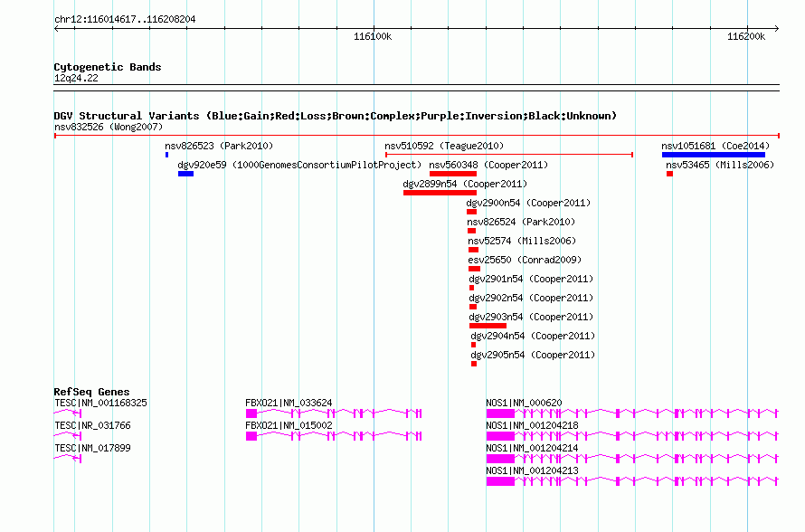Click dgv920e59 1000GenomesConsortiumPilotProject label
Image resolution: width=805 pixels, height=532 pixels.
299,165
